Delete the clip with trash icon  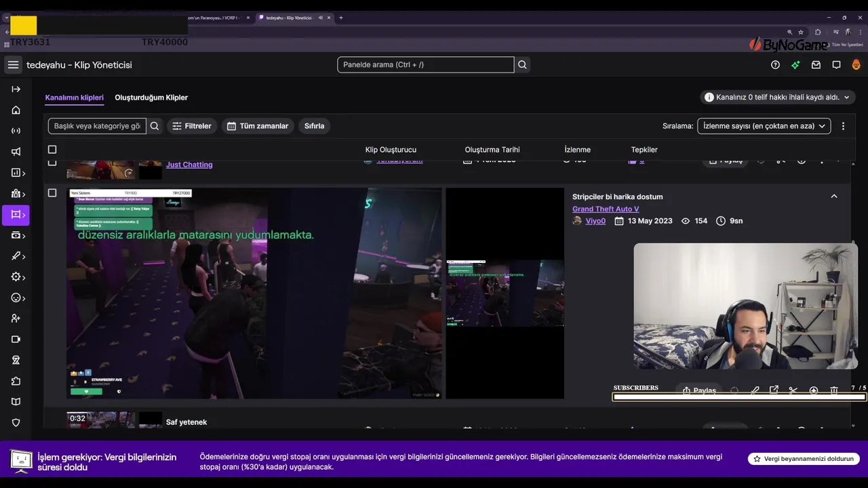point(834,390)
